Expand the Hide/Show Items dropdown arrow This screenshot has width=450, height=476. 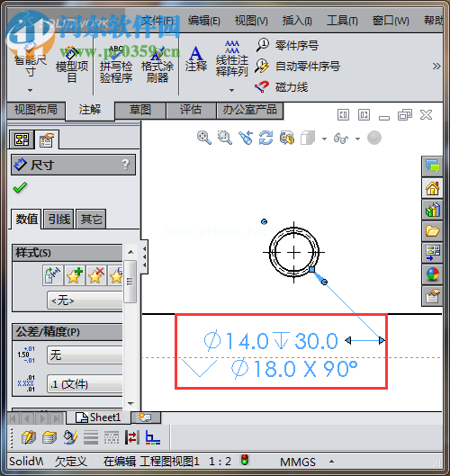tap(357, 139)
